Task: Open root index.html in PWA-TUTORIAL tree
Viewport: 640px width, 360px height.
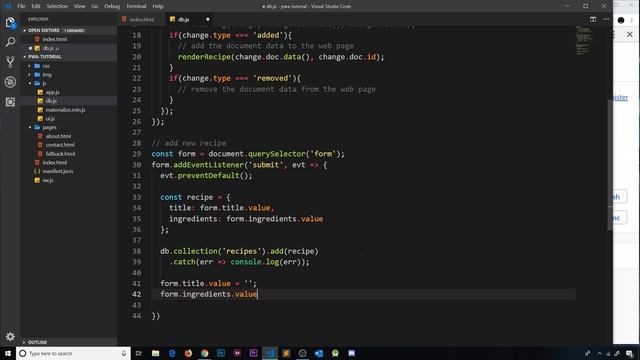Action: pyautogui.click(x=55, y=162)
